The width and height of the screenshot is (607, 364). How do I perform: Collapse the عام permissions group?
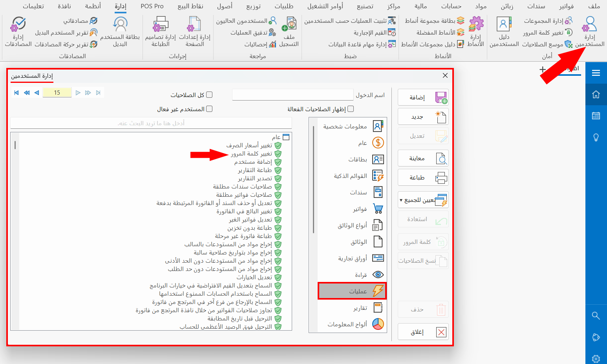pyautogui.click(x=286, y=137)
